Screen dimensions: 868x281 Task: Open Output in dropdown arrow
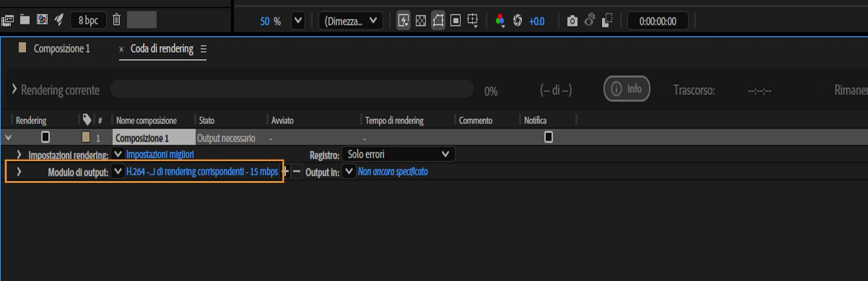coord(349,172)
